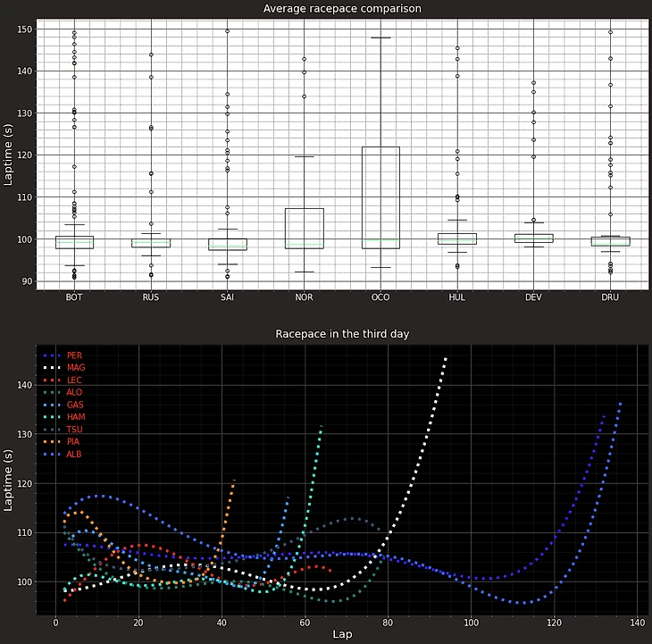Viewport: 652px width, 644px height.
Task: Select the LEC legend color marker
Action: pos(51,380)
